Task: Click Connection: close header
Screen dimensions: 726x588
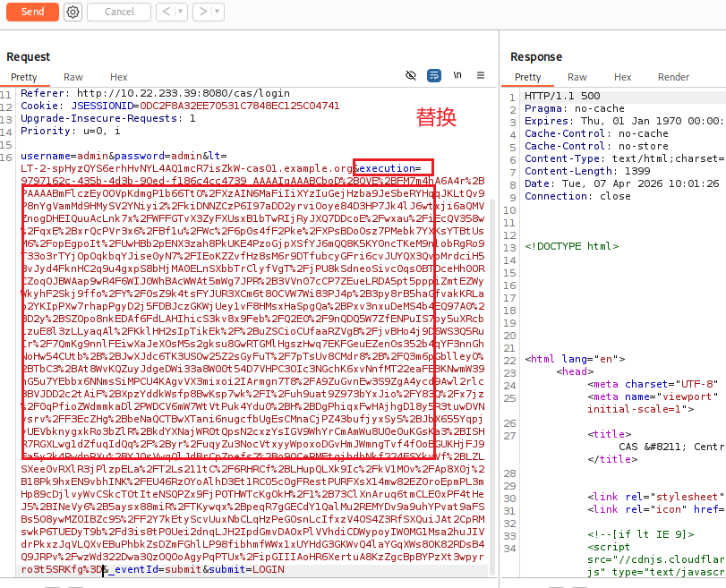Action: point(577,196)
